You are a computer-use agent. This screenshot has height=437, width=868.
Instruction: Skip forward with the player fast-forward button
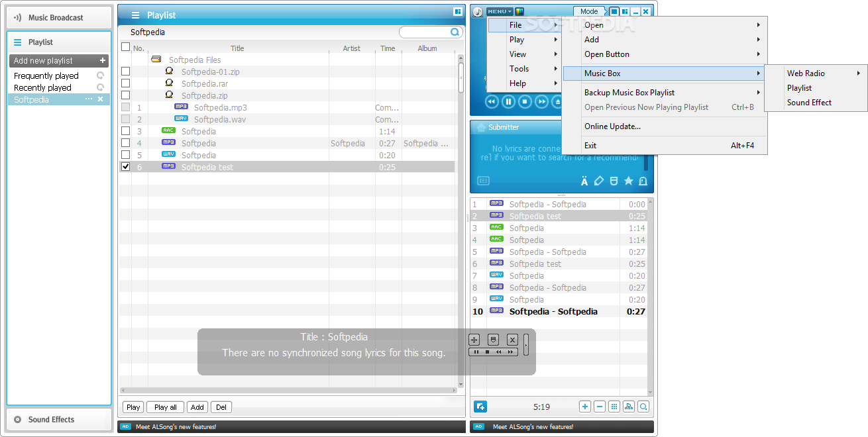point(542,101)
